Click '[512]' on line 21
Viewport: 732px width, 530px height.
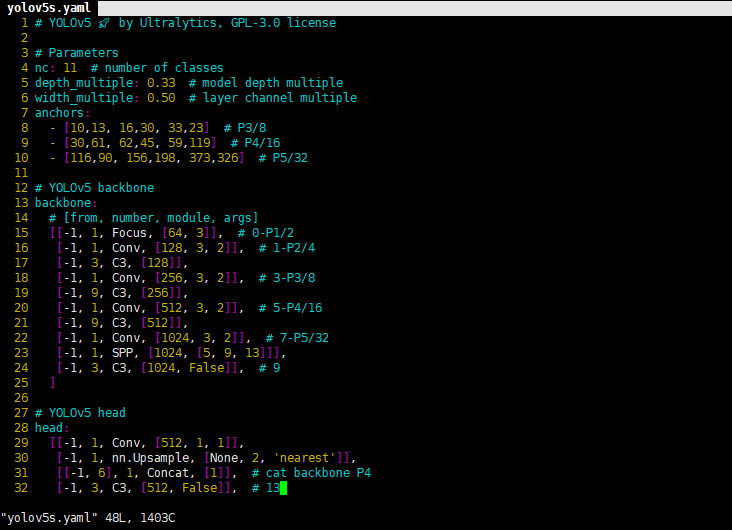coord(157,323)
